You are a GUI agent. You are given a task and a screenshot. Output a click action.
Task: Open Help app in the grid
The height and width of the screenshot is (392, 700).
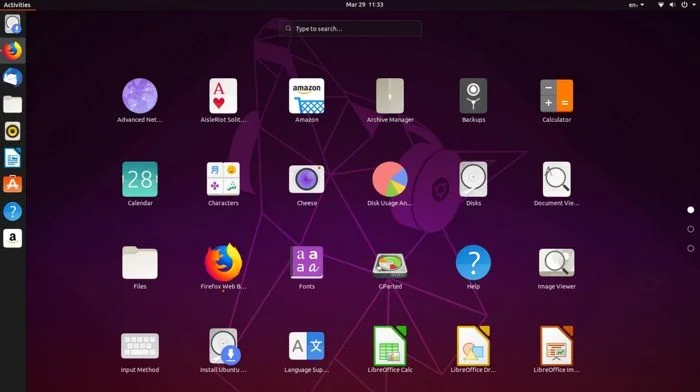473,263
